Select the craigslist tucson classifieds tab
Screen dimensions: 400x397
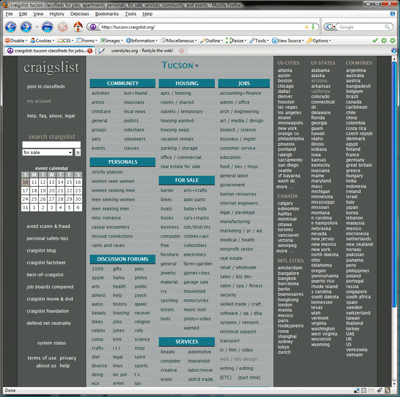click(x=50, y=51)
